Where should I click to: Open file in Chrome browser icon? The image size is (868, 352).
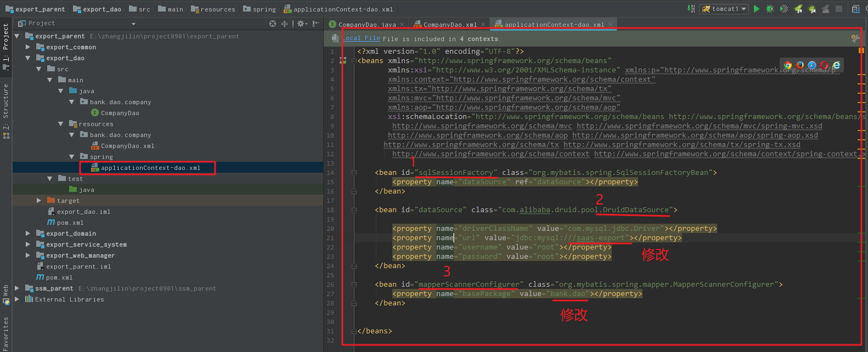point(788,65)
